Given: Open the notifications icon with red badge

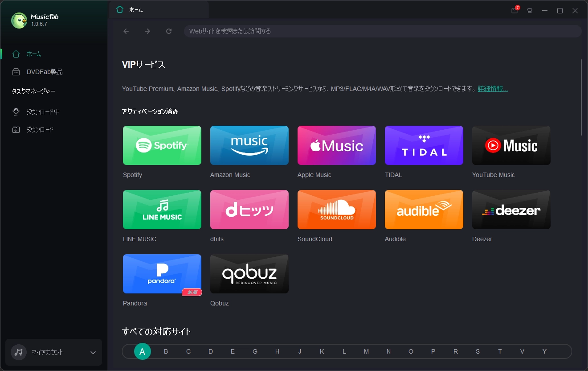Looking at the screenshot, I should pos(515,10).
